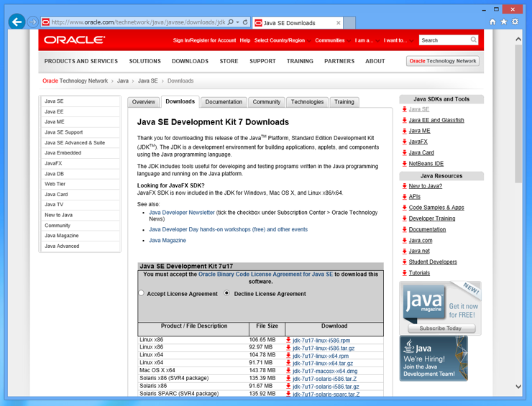Screen dimensions: 532x406
Task: Open the Oracle Binary Code License Agreement link
Action: tap(265, 274)
